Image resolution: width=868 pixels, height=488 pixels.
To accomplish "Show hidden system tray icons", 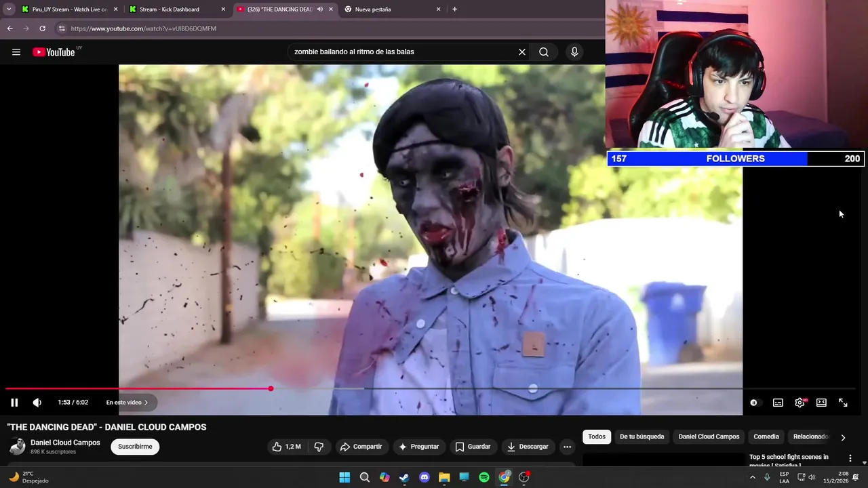I will coord(752,477).
